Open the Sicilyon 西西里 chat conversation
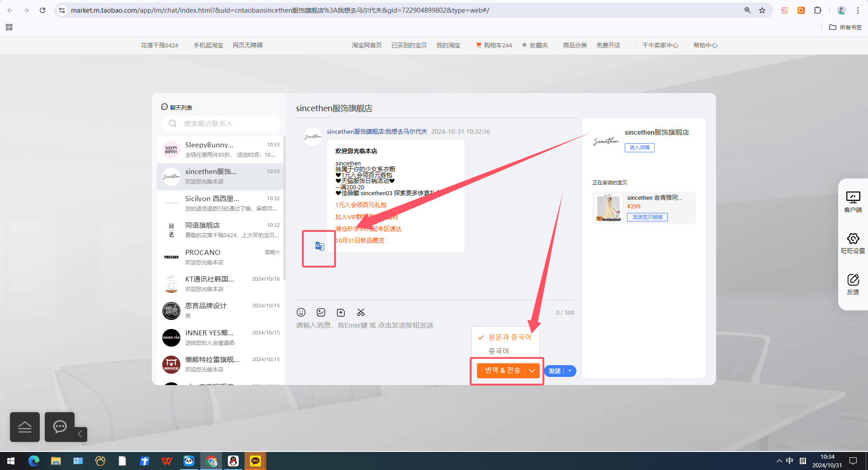 pos(221,203)
